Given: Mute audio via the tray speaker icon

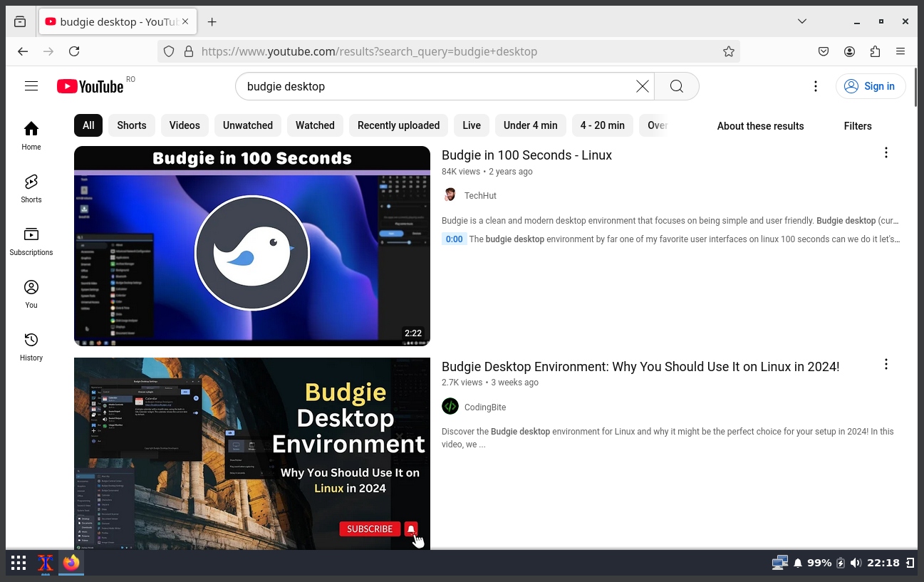Looking at the screenshot, I should point(856,563).
